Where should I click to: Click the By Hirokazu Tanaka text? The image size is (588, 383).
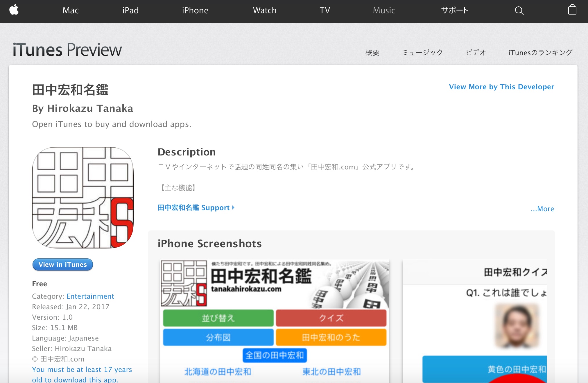point(83,108)
